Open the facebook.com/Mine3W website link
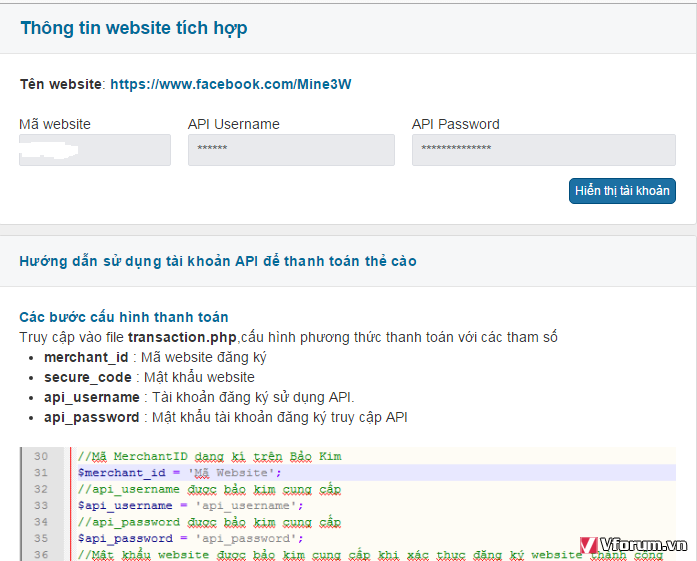The height and width of the screenshot is (561, 697). [x=231, y=84]
